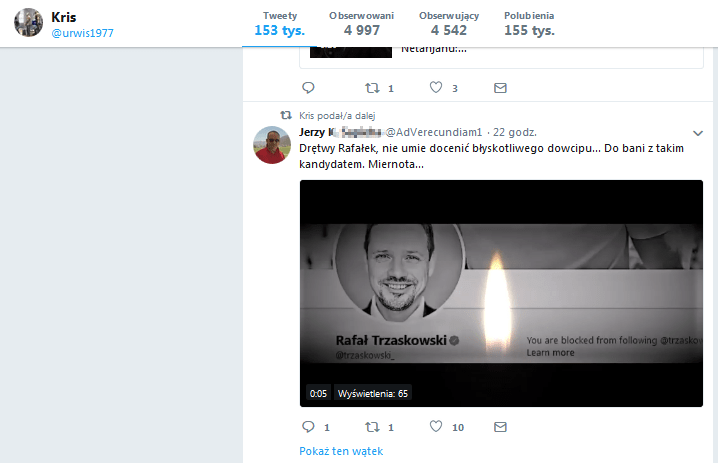This screenshot has height=463, width=718.
Task: Reply to Jerzy's tweet
Action: click(308, 427)
